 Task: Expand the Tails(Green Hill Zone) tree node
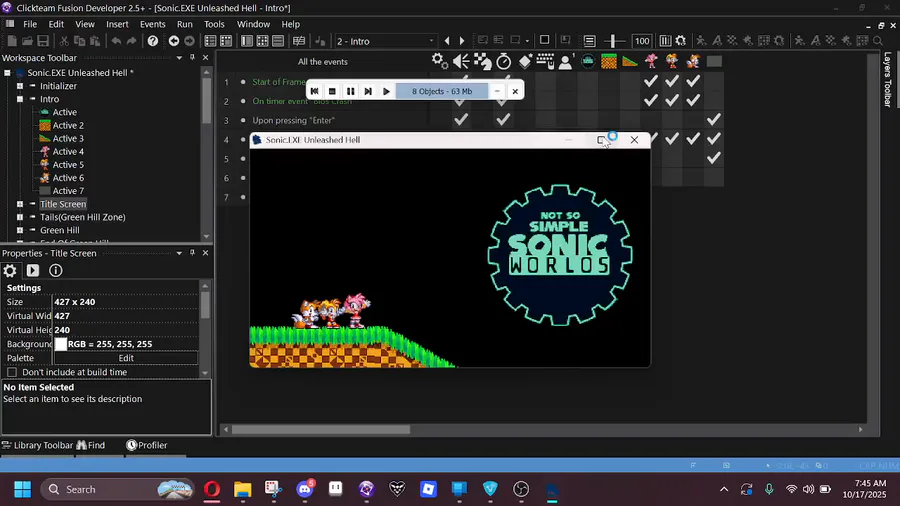pos(20,217)
